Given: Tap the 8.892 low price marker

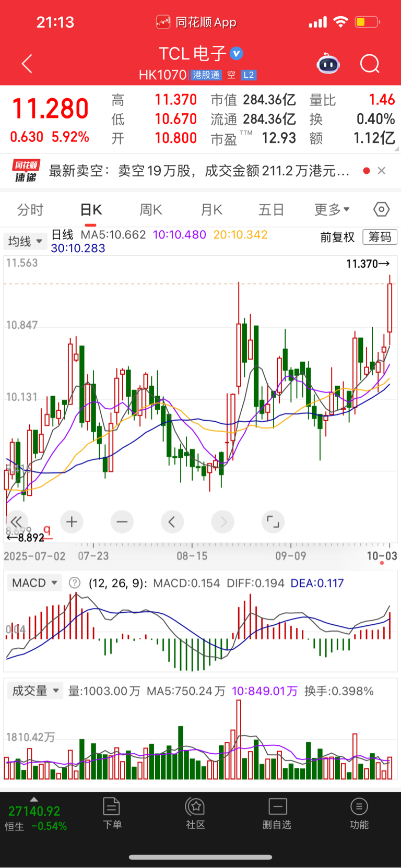Looking at the screenshot, I should click(x=25, y=538).
